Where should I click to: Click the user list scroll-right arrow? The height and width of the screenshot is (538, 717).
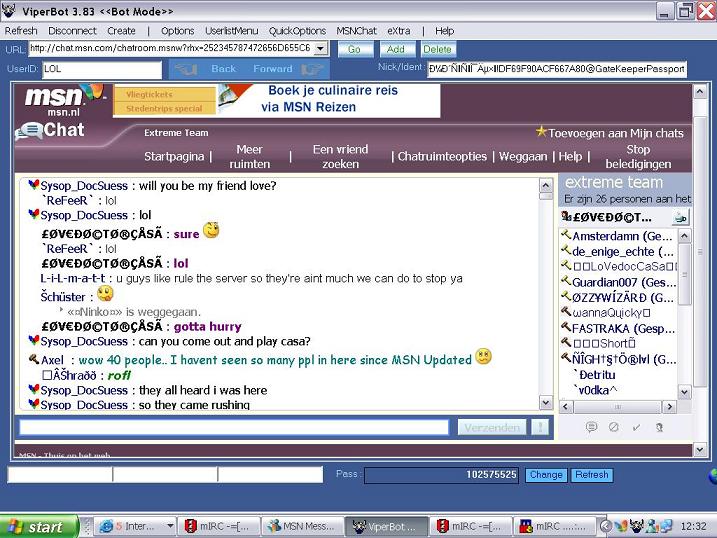click(669, 407)
